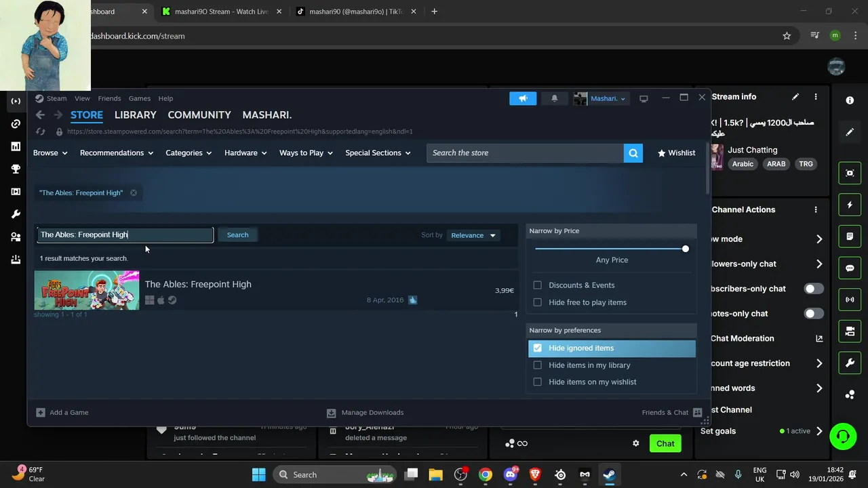
Task: Open Help menu
Action: click(x=165, y=98)
